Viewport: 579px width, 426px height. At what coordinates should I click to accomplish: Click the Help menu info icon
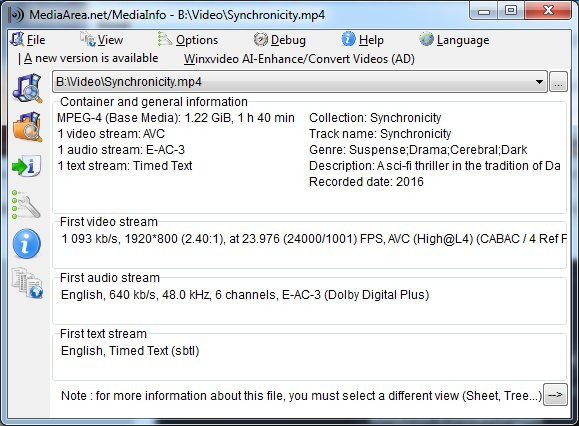tap(348, 39)
